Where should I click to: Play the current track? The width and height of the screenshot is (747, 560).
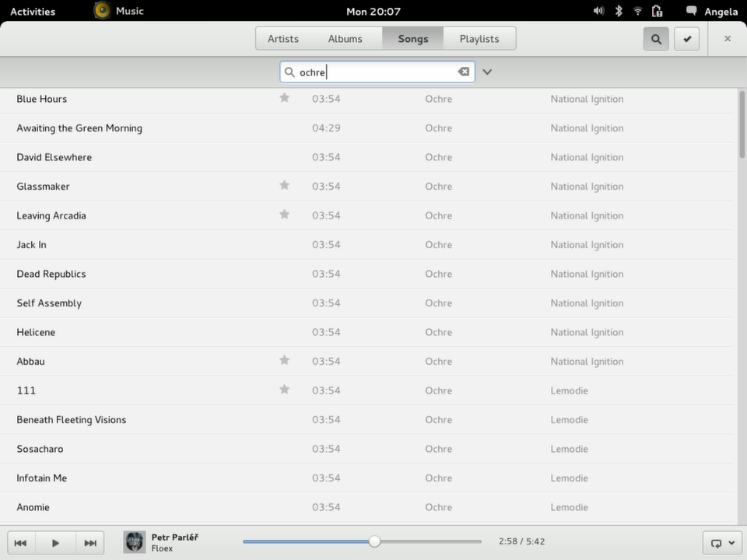(x=55, y=543)
